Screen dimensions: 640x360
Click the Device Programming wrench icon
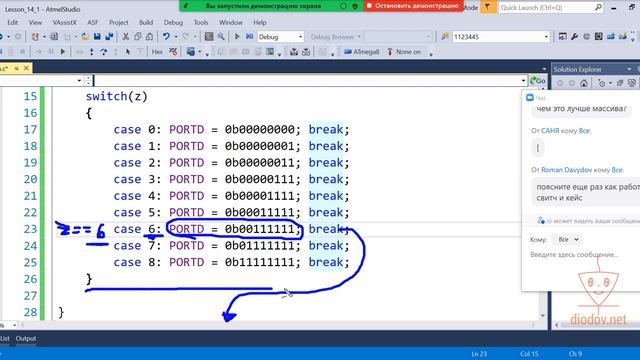point(574,37)
